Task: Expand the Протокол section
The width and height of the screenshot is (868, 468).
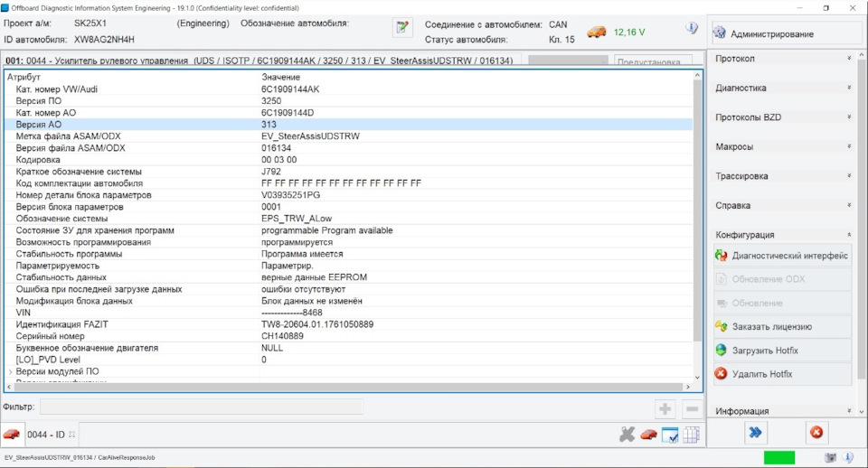Action: tap(783, 59)
